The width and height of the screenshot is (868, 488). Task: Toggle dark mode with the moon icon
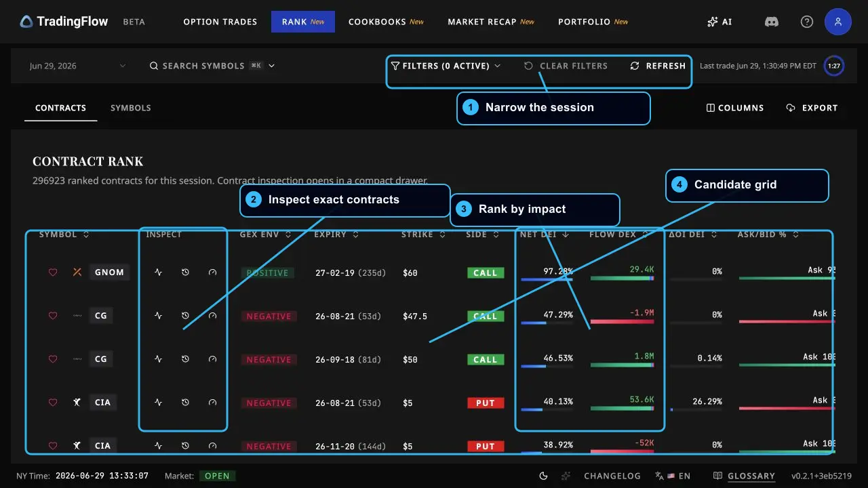coord(543,476)
